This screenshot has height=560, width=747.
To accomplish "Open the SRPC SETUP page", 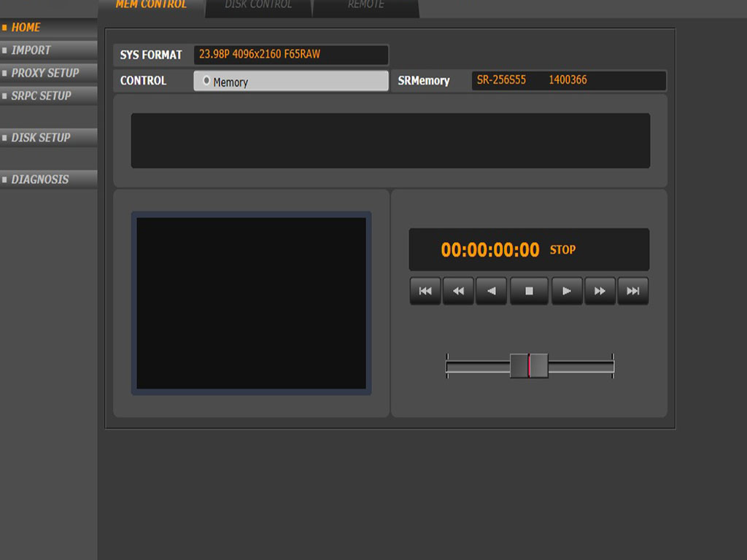I will coord(41,96).
